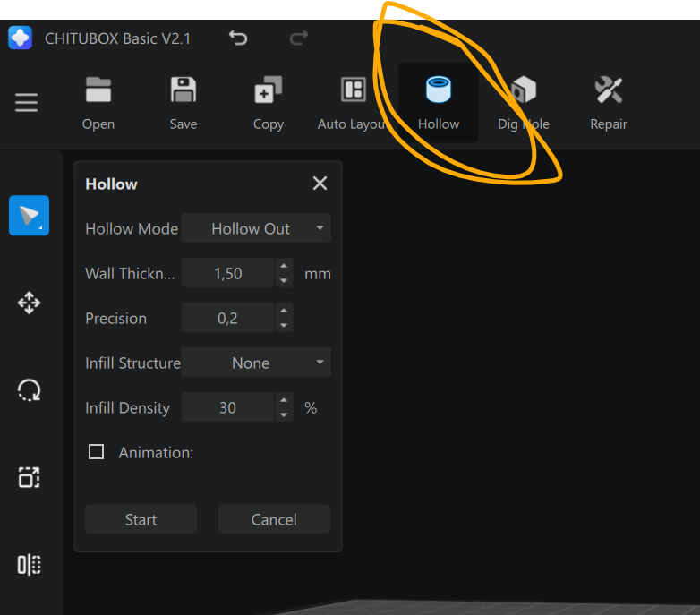Screen dimensions: 700x615
Task: Close the Hollow panel
Action: 320,183
